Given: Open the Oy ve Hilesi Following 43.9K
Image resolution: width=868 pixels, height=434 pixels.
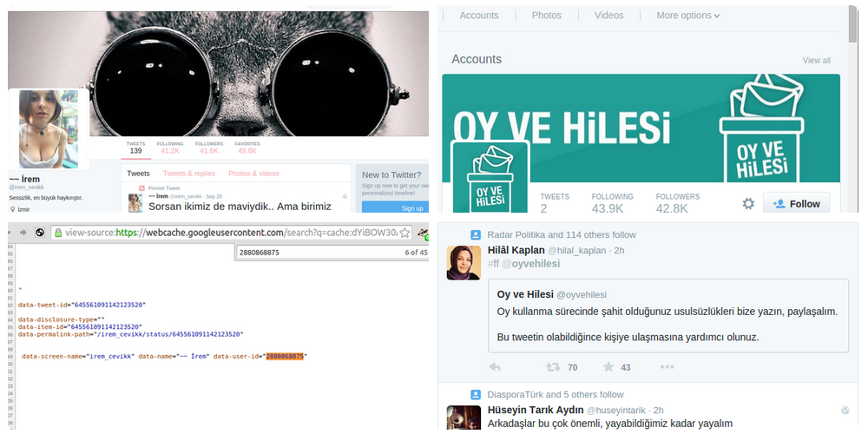Looking at the screenshot, I should pyautogui.click(x=612, y=203).
